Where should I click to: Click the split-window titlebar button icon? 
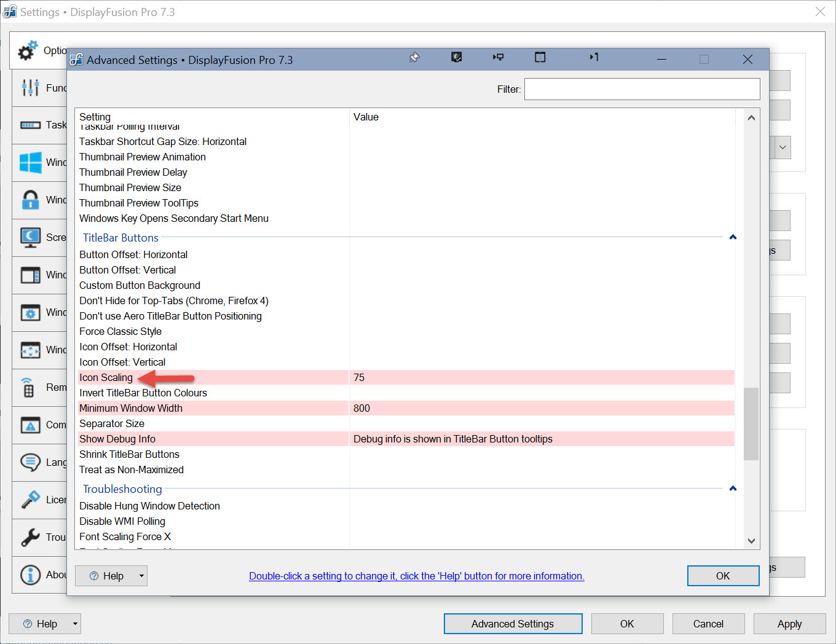[540, 58]
